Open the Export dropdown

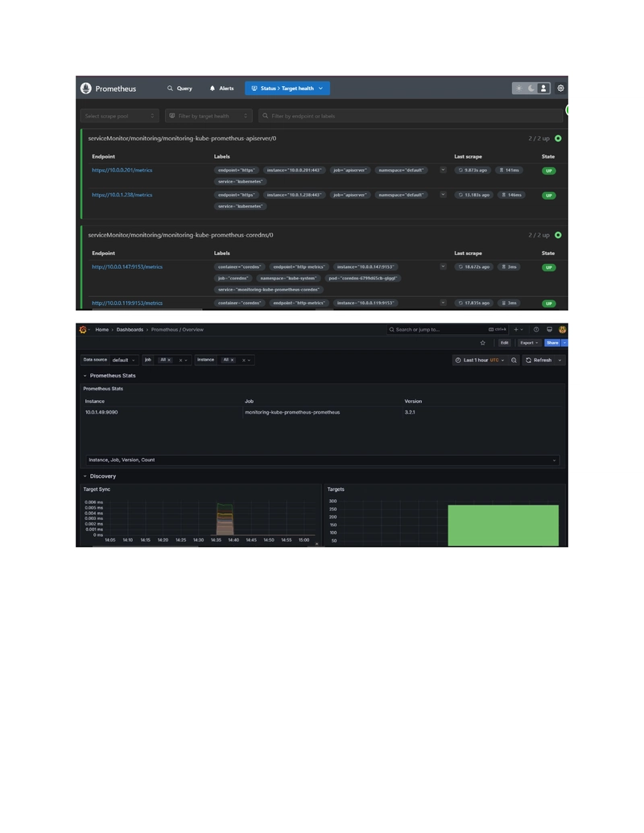(529, 343)
